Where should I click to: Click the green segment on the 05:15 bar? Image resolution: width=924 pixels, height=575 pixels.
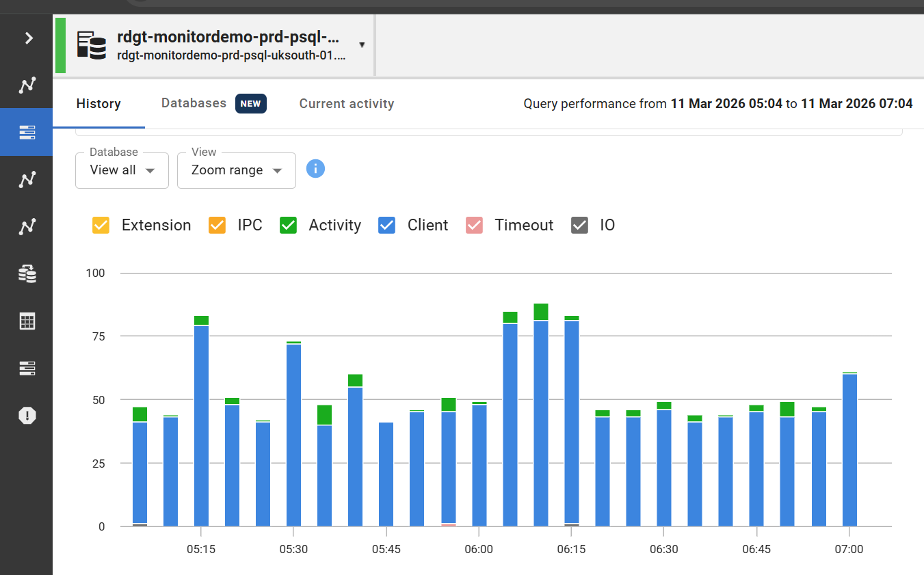201,319
